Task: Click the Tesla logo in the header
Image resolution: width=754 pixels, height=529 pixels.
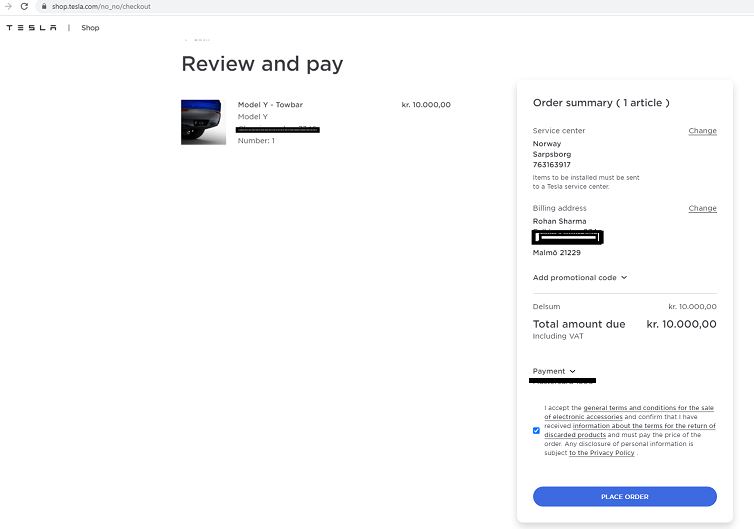Action: pyautogui.click(x=31, y=28)
